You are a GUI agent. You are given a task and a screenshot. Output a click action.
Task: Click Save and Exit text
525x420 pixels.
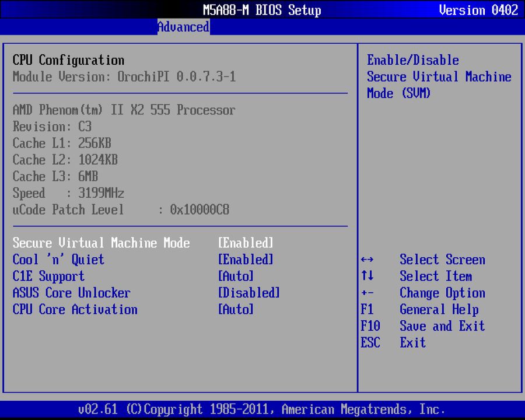click(442, 326)
